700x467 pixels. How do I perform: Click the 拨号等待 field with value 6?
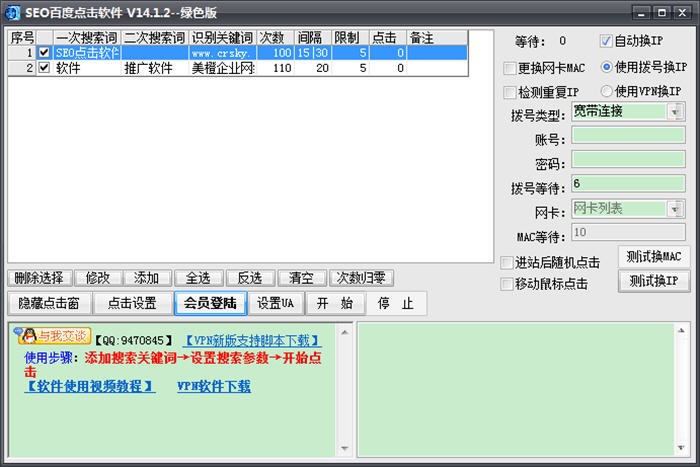coord(629,183)
